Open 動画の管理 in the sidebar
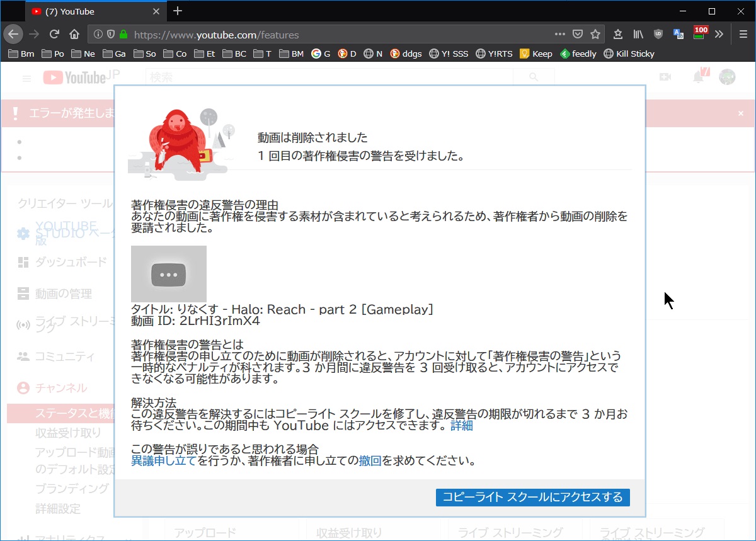756x541 pixels. pos(63,293)
